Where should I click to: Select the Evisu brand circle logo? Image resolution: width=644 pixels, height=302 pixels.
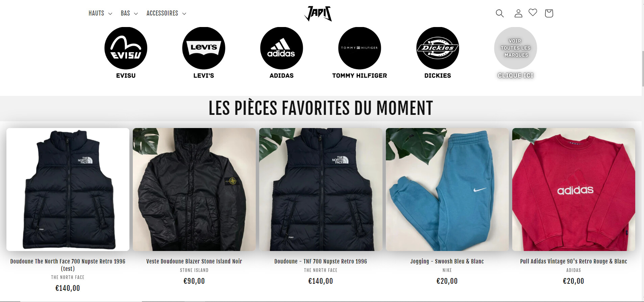pyautogui.click(x=126, y=48)
